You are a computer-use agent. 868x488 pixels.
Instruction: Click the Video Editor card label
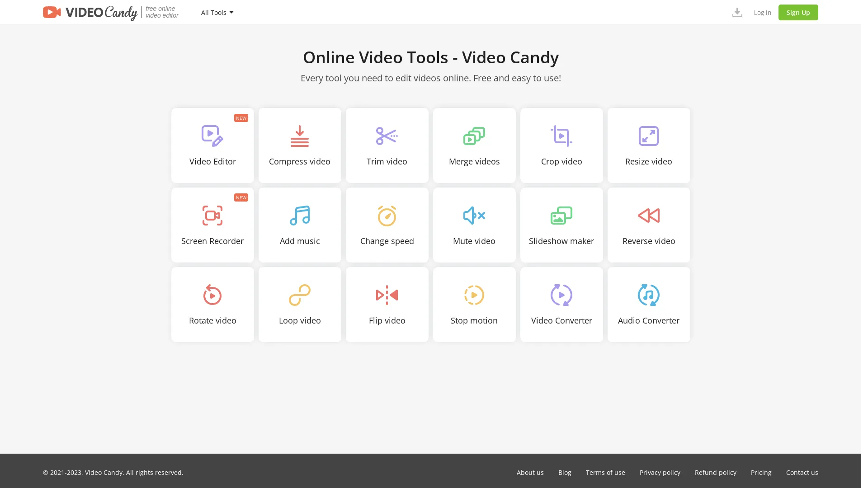[212, 161]
